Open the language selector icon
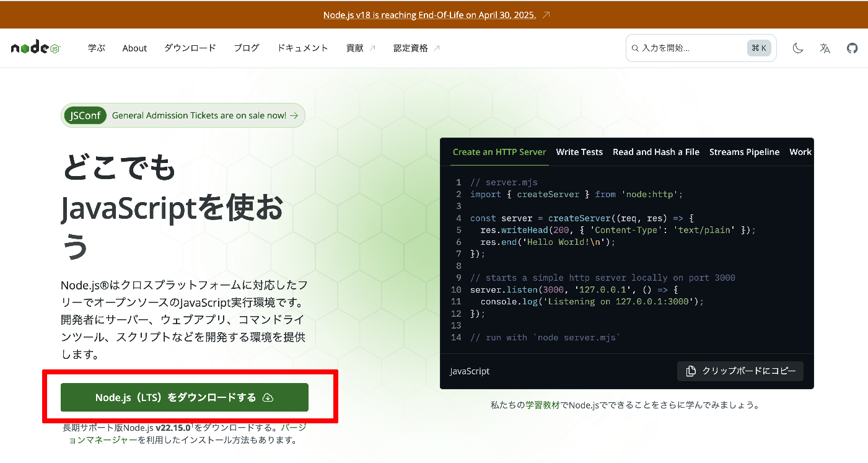The width and height of the screenshot is (868, 463). point(825,48)
